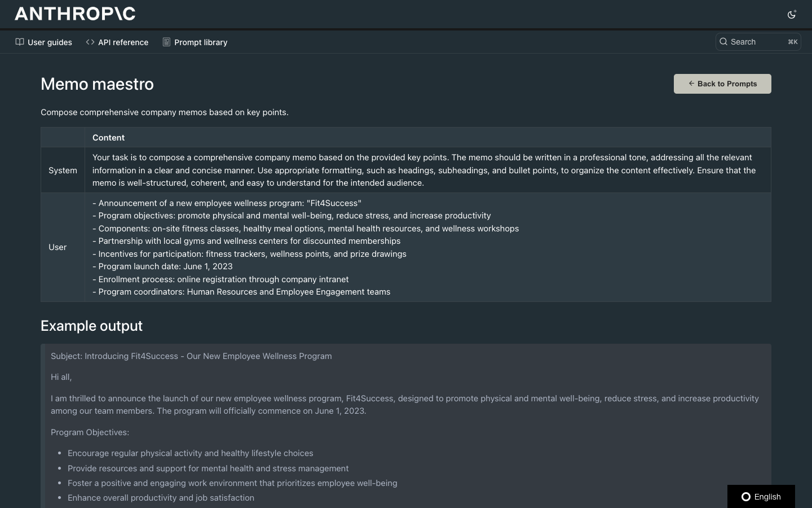
Task: Toggle the dark mode moon icon
Action: [x=792, y=14]
